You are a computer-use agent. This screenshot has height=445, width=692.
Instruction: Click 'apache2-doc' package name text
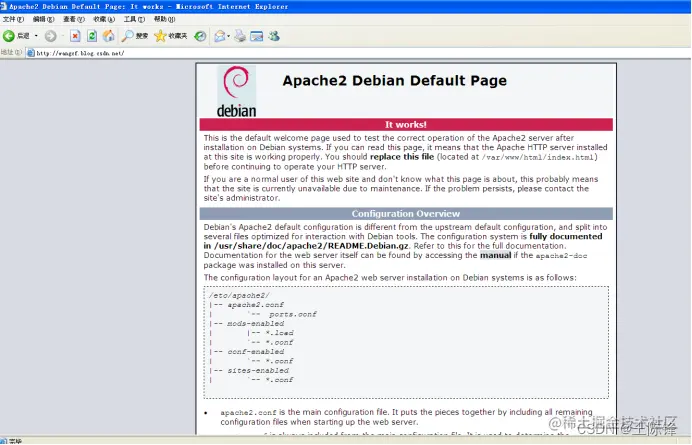point(561,256)
